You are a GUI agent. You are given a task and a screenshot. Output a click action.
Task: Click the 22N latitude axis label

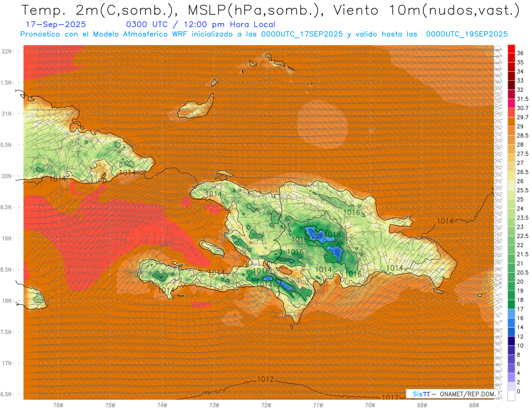coord(8,51)
